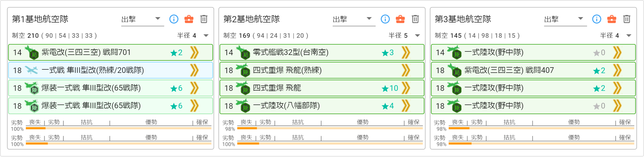Open info icon for 第1基地航空隊
Image resolution: width=644 pixels, height=157 pixels.
pos(174,19)
